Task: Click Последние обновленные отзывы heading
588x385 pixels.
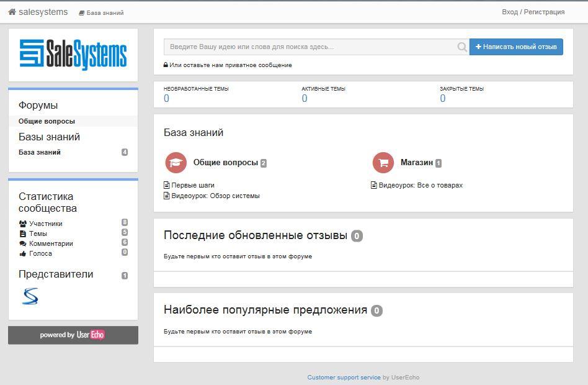Action: click(256, 235)
